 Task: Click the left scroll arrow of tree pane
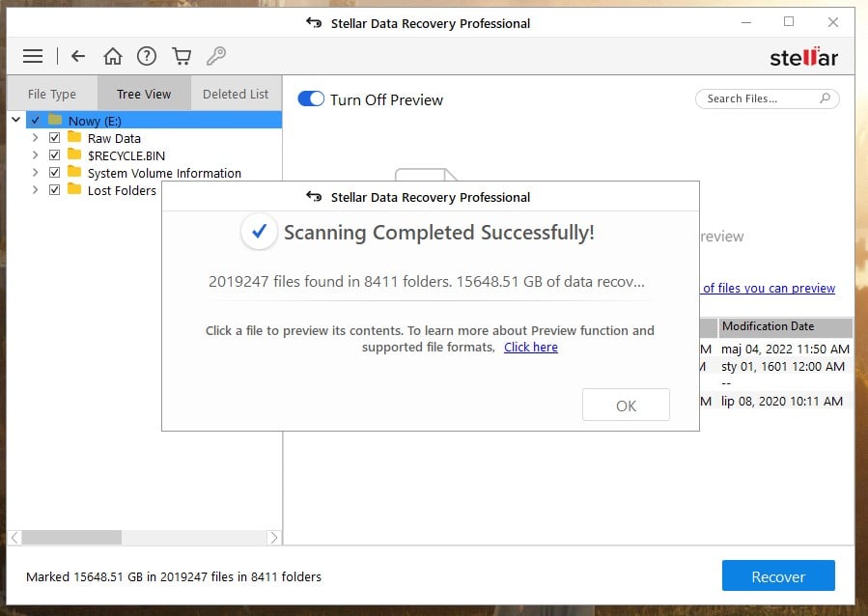coord(14,537)
